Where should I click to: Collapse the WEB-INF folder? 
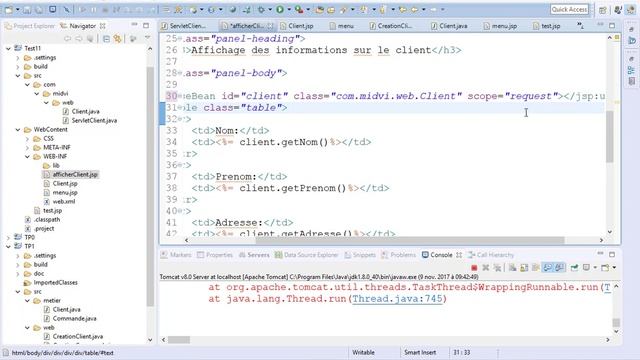[x=27, y=156]
